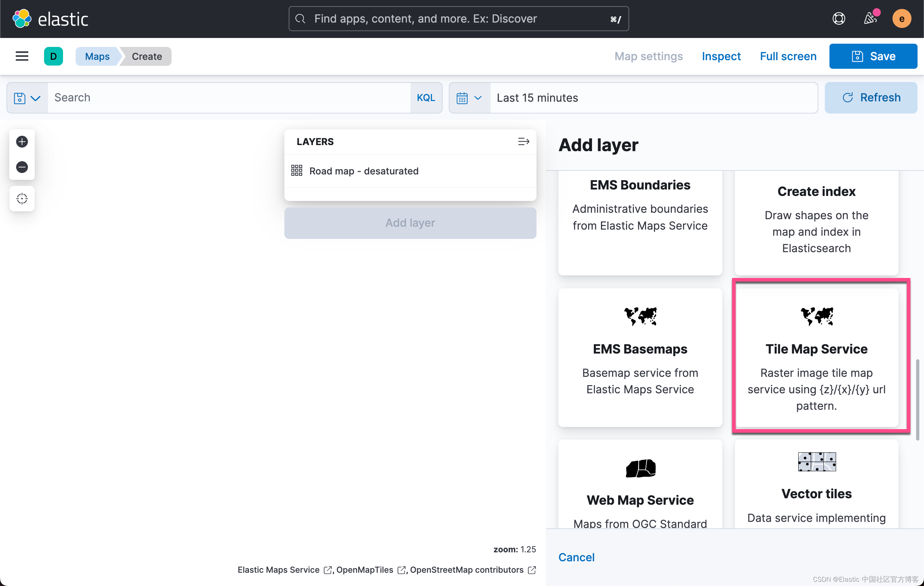
Task: Open the map tools crosshair icon
Action: tap(22, 198)
